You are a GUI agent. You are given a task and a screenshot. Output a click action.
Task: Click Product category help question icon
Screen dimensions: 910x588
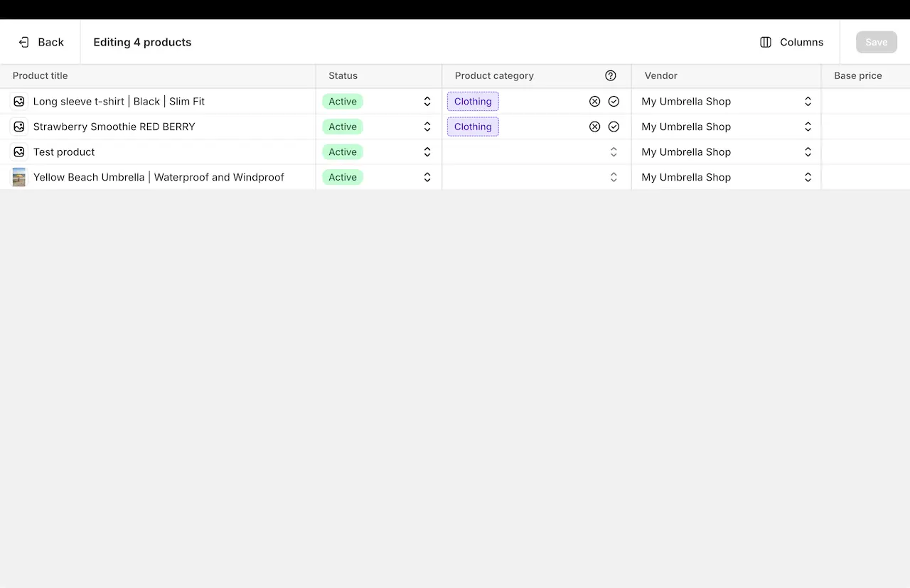coord(610,75)
